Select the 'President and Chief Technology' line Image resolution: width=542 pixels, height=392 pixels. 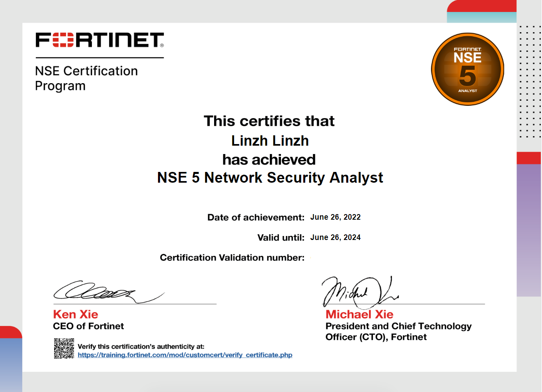pos(398,326)
